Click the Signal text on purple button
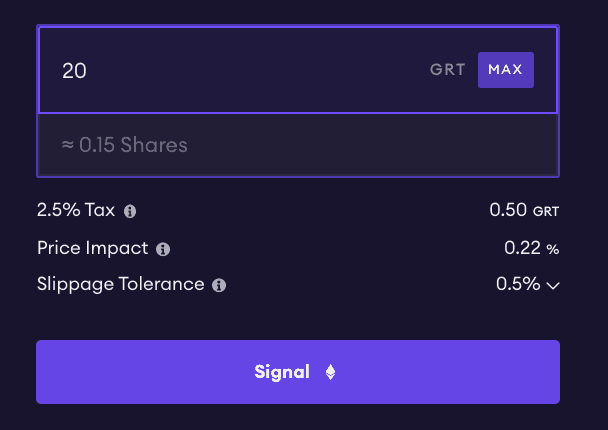Viewport: 608px width, 430px height. (282, 372)
